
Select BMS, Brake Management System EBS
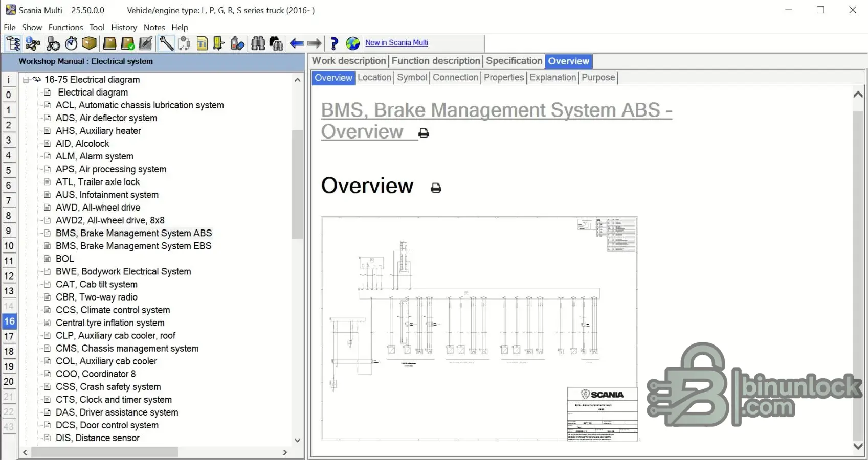[133, 246]
